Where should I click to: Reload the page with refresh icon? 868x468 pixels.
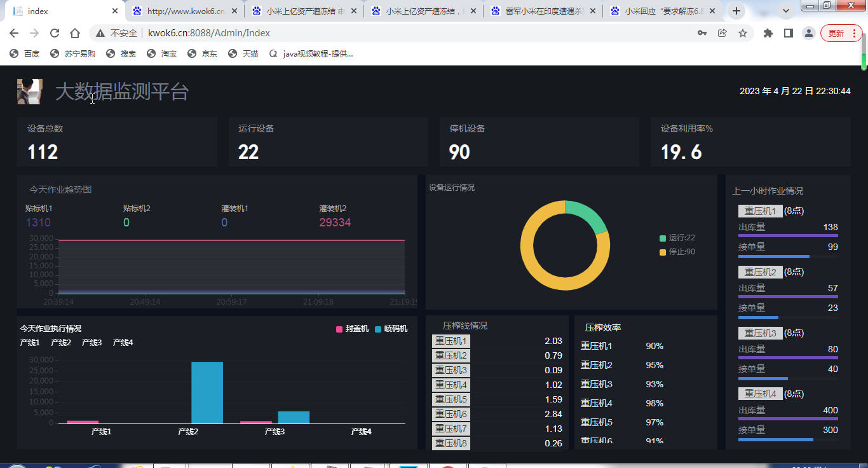(55, 33)
